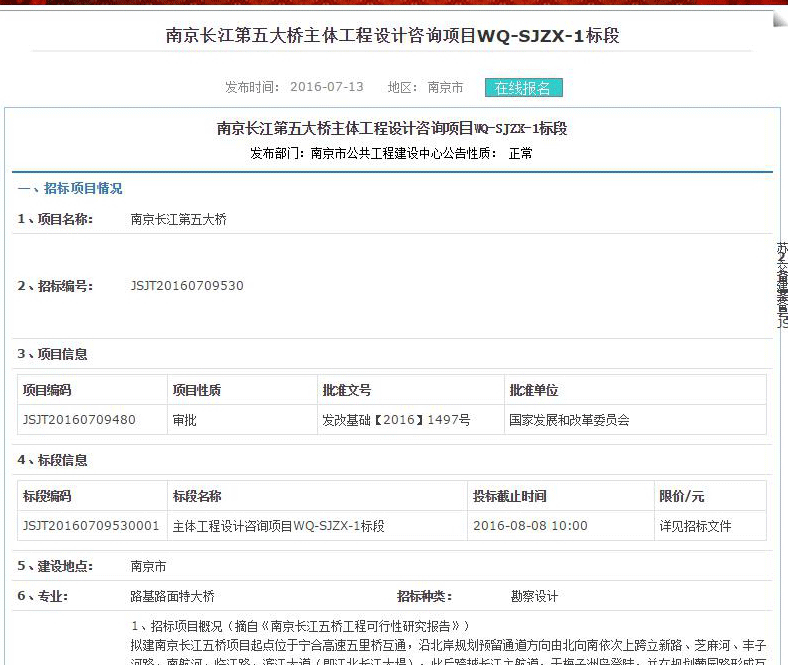Click the 标段编码 column header
This screenshot has height=665, width=788.
click(47, 496)
